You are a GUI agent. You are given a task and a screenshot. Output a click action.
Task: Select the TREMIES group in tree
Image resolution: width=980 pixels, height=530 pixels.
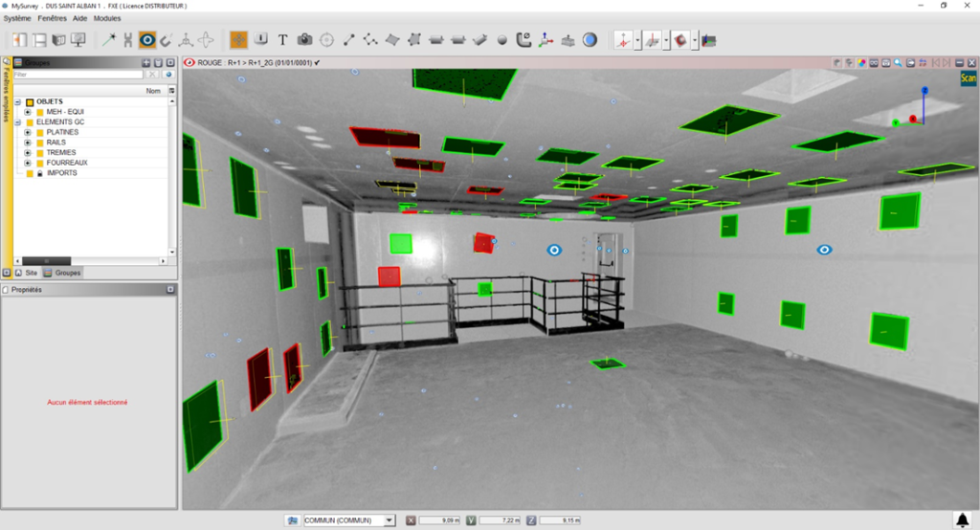(x=61, y=153)
